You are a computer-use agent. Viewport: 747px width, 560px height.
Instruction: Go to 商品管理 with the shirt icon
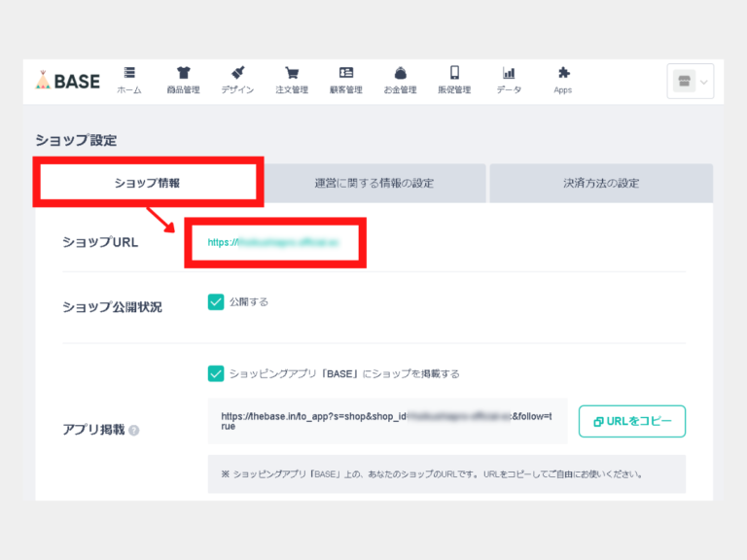point(184,81)
